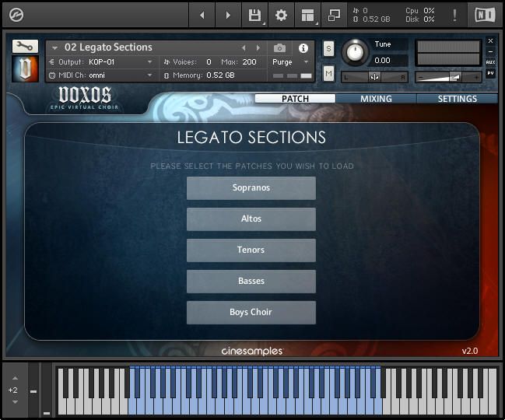
Task: Click the cinesamples logo text
Action: point(252,351)
